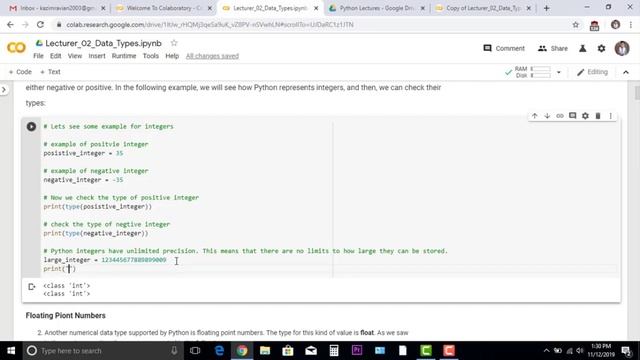Close the Lecturer_02_Data_Types tab

click(x=316, y=8)
